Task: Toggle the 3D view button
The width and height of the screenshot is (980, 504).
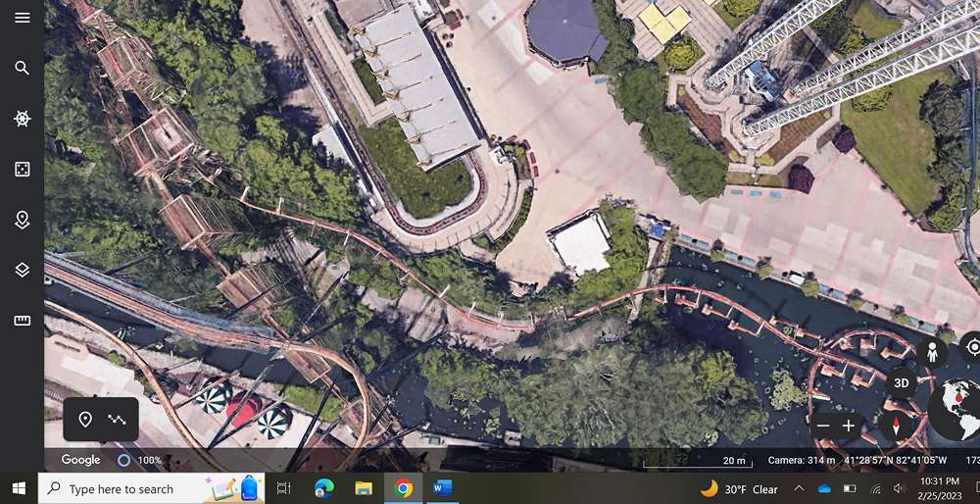Action: pos(901,383)
